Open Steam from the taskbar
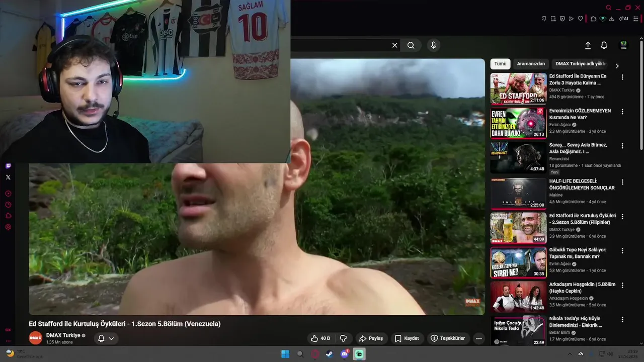 click(x=330, y=354)
